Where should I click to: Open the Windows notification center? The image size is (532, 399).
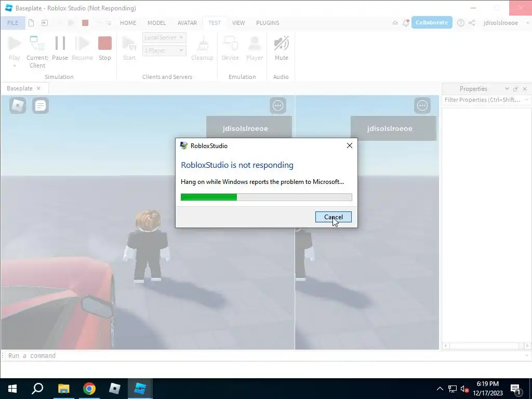click(x=515, y=389)
